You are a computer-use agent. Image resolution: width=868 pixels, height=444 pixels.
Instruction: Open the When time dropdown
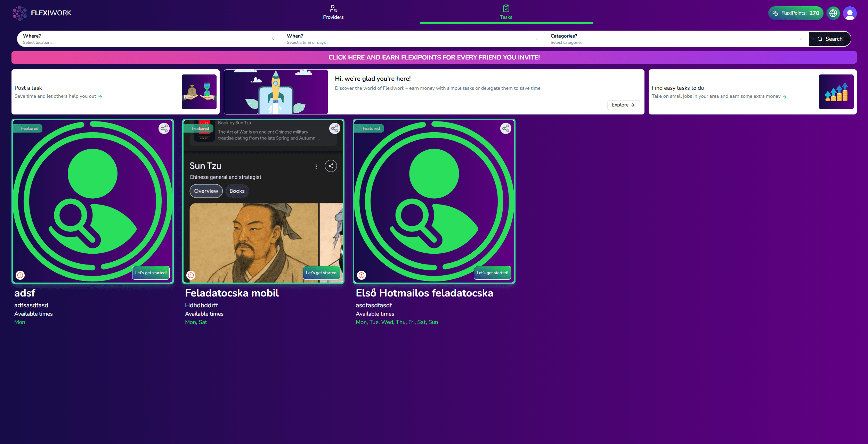412,39
